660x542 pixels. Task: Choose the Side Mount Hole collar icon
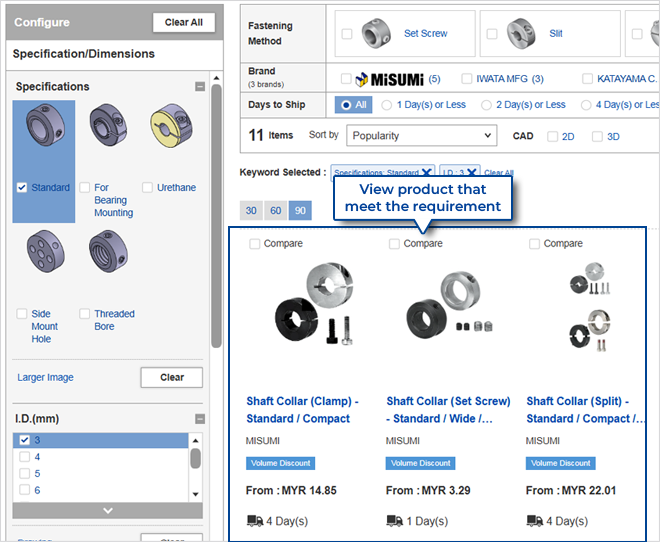click(45, 253)
